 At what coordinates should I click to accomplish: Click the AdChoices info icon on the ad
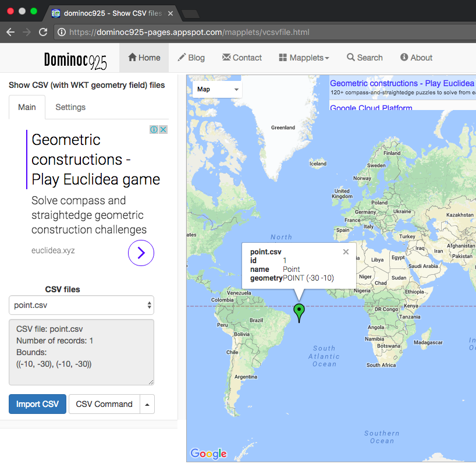tap(154, 129)
